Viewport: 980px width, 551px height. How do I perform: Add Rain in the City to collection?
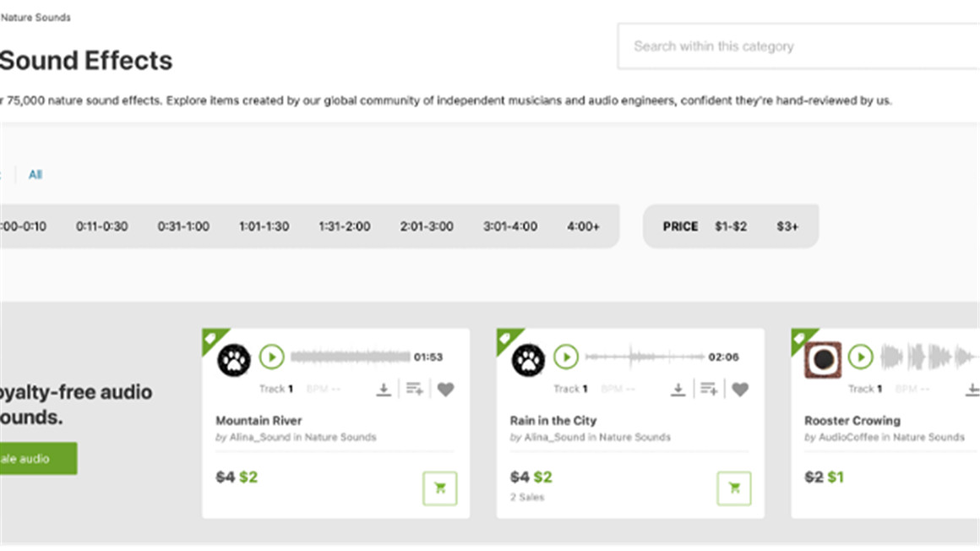coord(708,389)
